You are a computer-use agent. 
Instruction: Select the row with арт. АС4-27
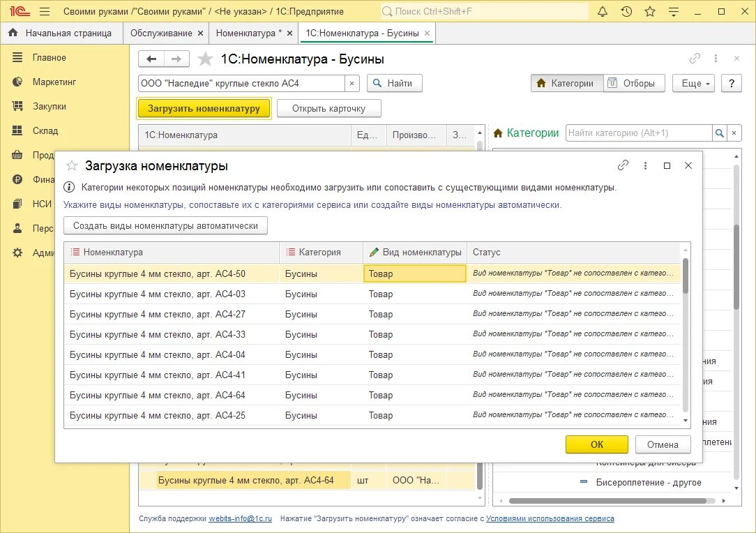pos(372,314)
